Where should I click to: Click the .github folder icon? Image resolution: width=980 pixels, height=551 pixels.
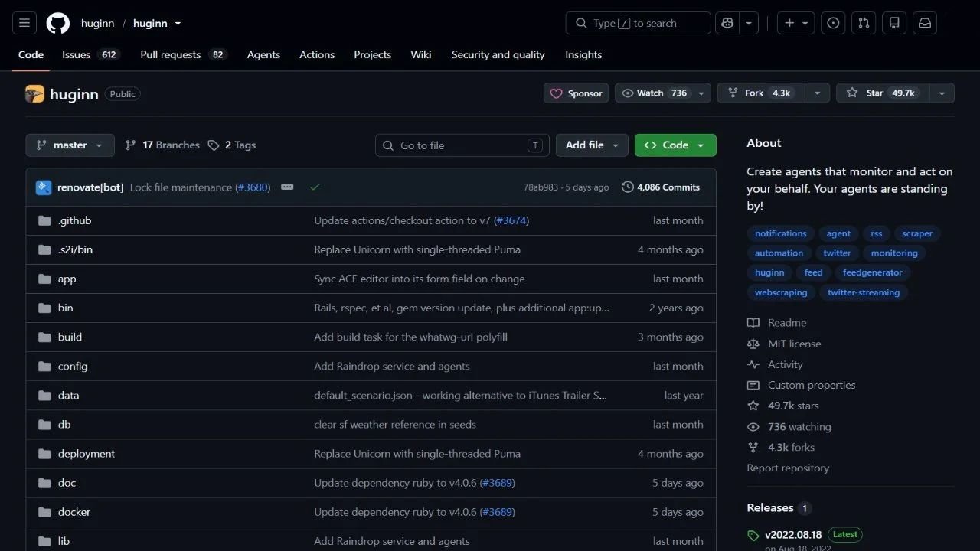44,220
